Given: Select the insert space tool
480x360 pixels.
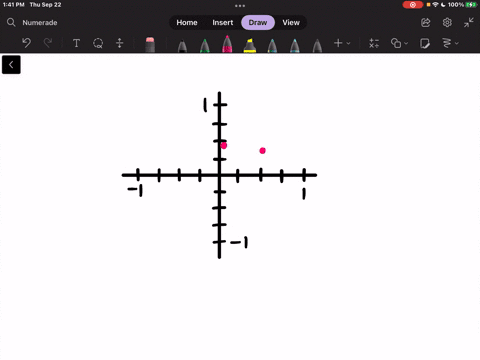Looking at the screenshot, I should 119,43.
